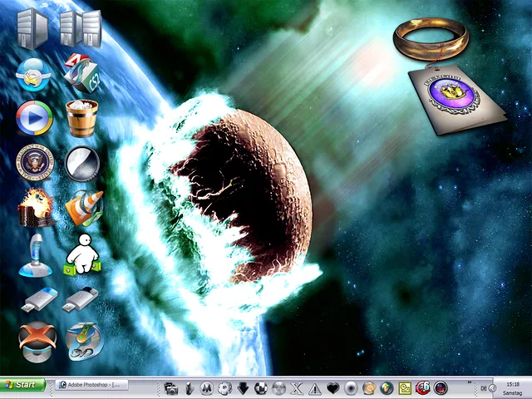
Task: Click the black down-arrow quick launch icon
Action: [243, 388]
